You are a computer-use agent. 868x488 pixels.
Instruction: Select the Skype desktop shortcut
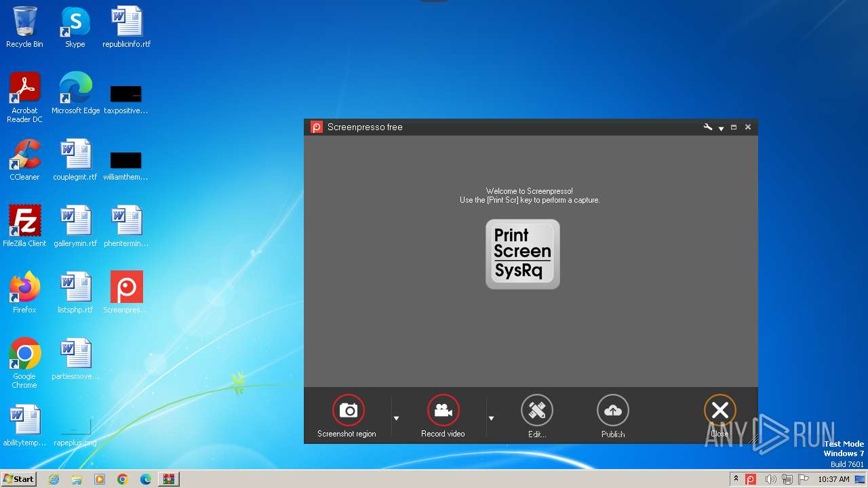pos(75,27)
